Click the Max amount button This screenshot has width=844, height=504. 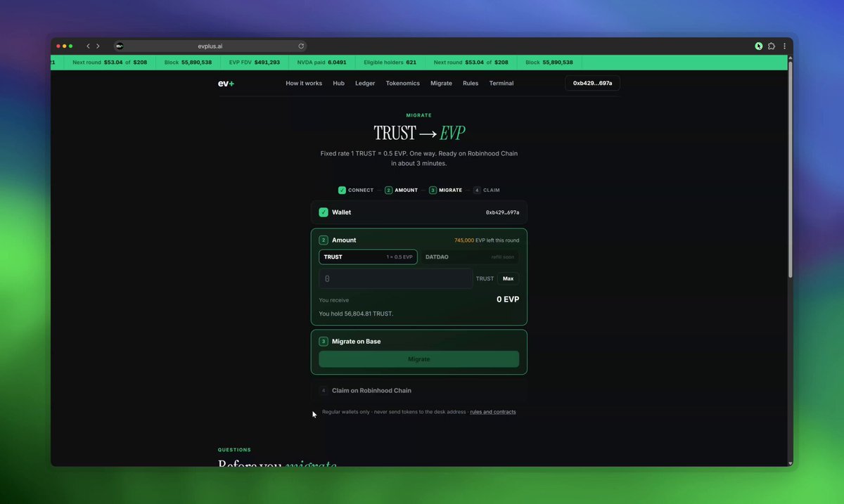pos(509,279)
